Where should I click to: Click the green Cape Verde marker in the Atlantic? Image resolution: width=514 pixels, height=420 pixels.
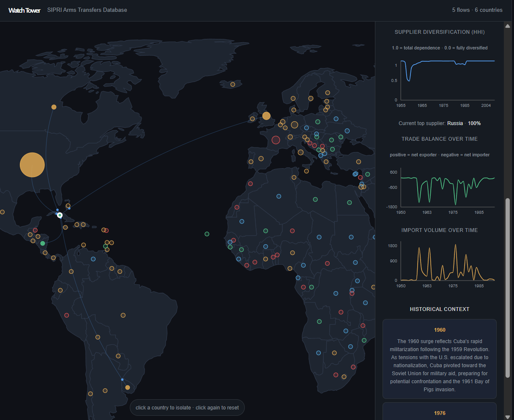click(x=207, y=234)
